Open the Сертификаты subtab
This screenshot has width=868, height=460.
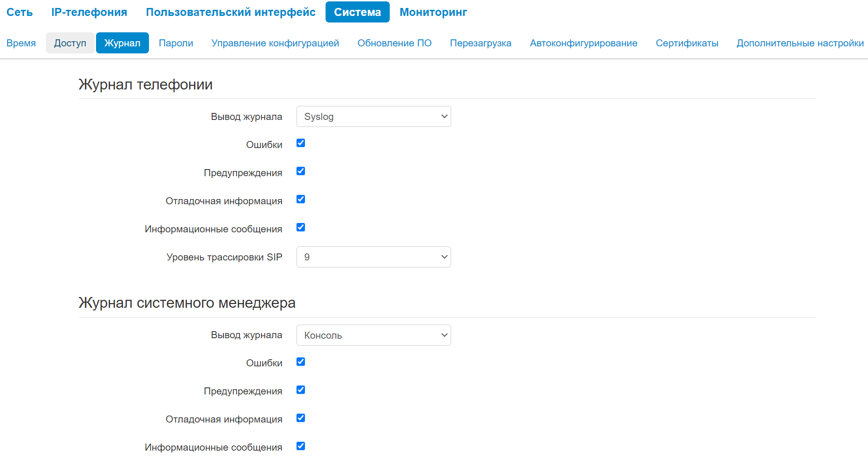687,43
